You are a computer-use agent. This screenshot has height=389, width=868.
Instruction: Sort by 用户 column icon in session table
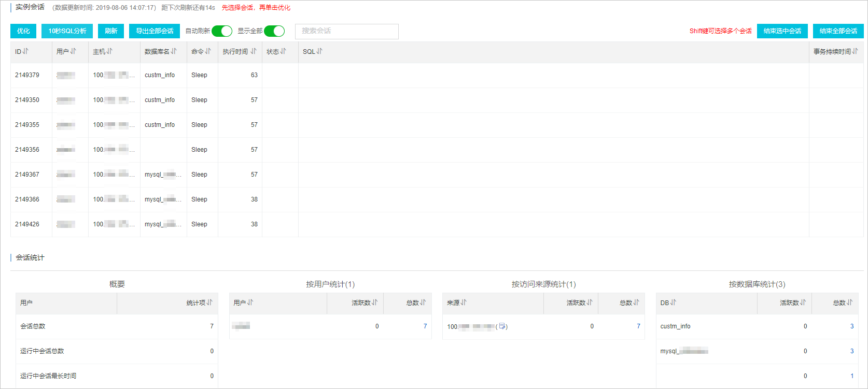[73, 51]
